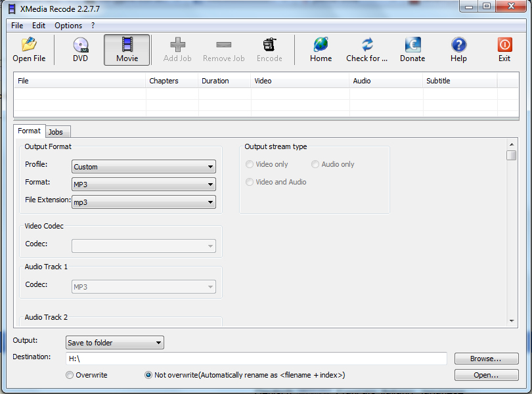532x394 pixels.
Task: Select the DVD disc icon
Action: coord(80,45)
